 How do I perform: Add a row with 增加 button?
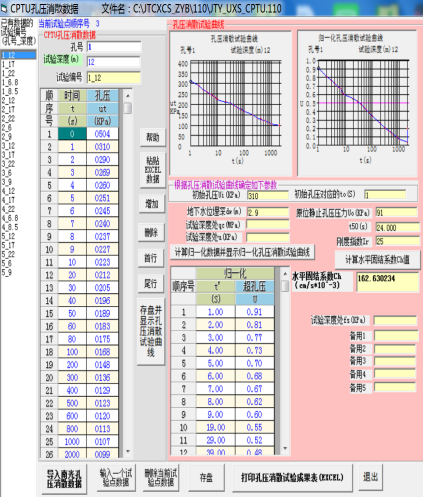pos(152,203)
